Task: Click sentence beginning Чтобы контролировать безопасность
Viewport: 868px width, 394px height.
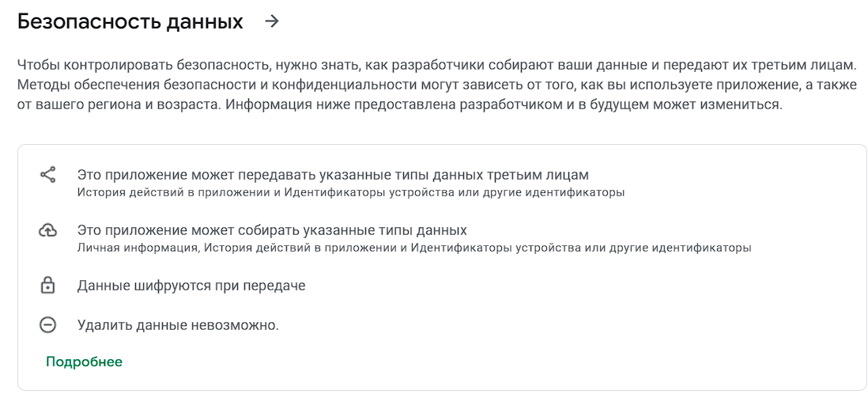Action: click(433, 66)
